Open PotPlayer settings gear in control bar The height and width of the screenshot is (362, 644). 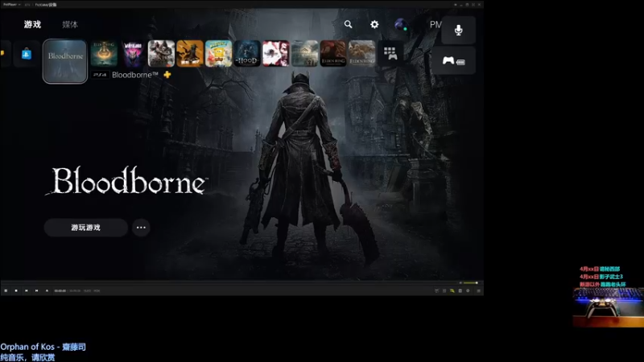click(x=468, y=290)
